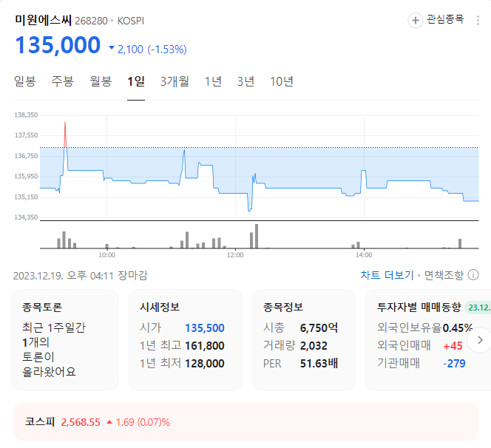The height and width of the screenshot is (448, 491).
Task: Click the 관심종목 button label
Action: (445, 20)
